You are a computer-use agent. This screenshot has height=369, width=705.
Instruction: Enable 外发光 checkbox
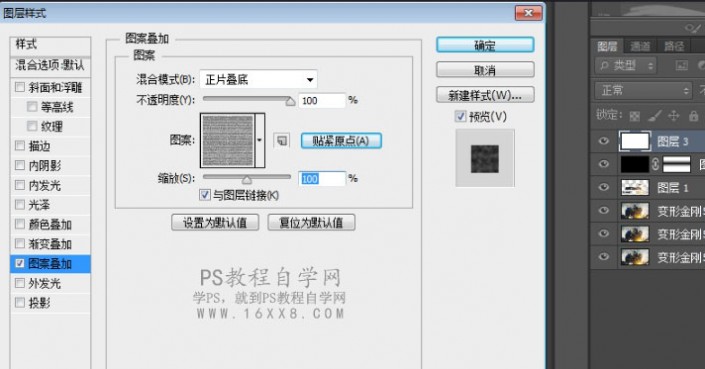[x=20, y=283]
